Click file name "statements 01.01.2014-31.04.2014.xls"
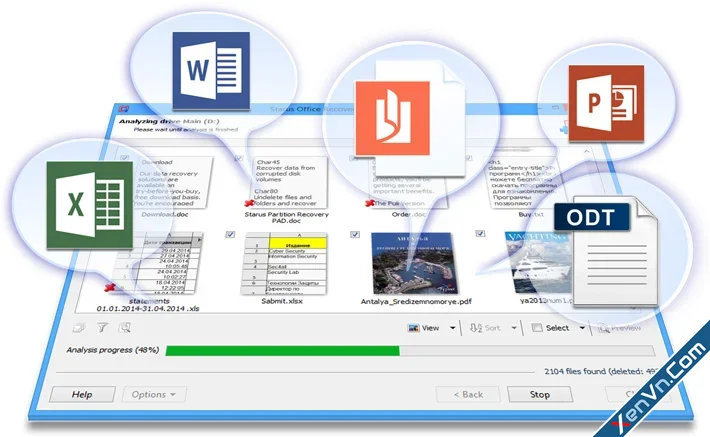The height and width of the screenshot is (437, 710). pyautogui.click(x=148, y=305)
